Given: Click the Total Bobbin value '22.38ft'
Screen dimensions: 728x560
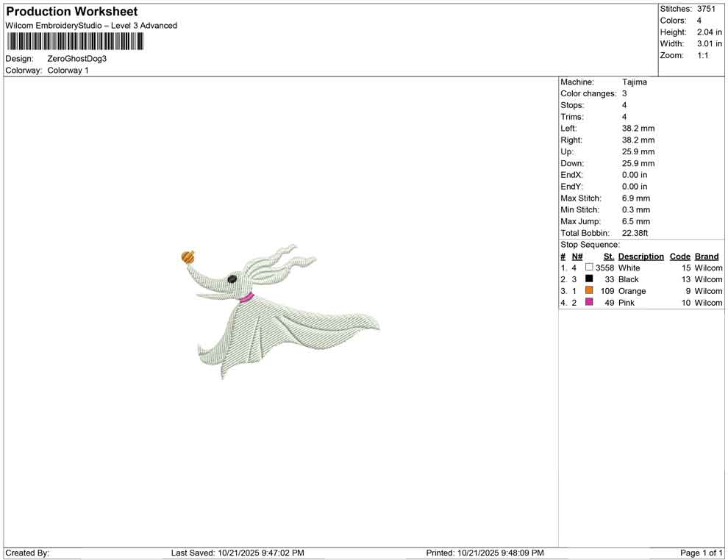Looking at the screenshot, I should pyautogui.click(x=635, y=233).
